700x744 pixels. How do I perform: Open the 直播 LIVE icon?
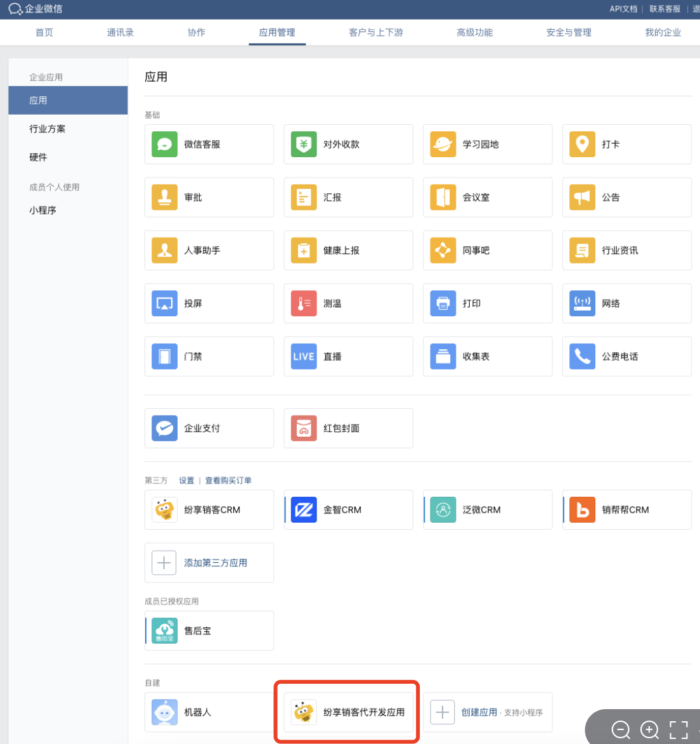pos(304,357)
